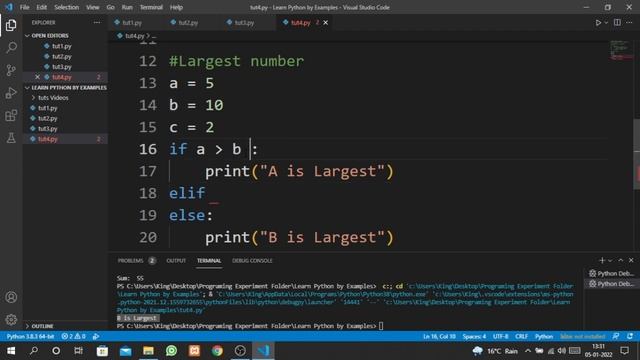The height and width of the screenshot is (360, 640).
Task: Open the Manage gear settings icon
Action: (11, 319)
